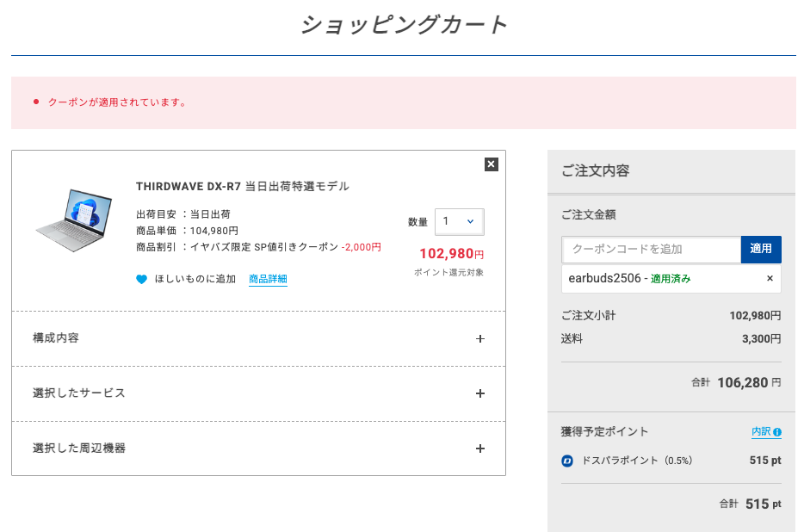Click the plus icon beside 構成内容
Image resolution: width=804 pixels, height=532 pixels.
[480, 338]
